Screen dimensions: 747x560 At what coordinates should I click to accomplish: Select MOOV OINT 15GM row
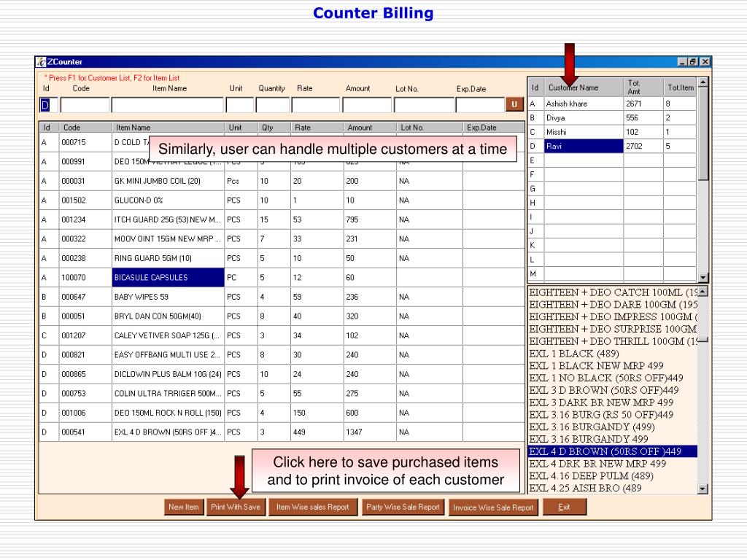point(282,239)
